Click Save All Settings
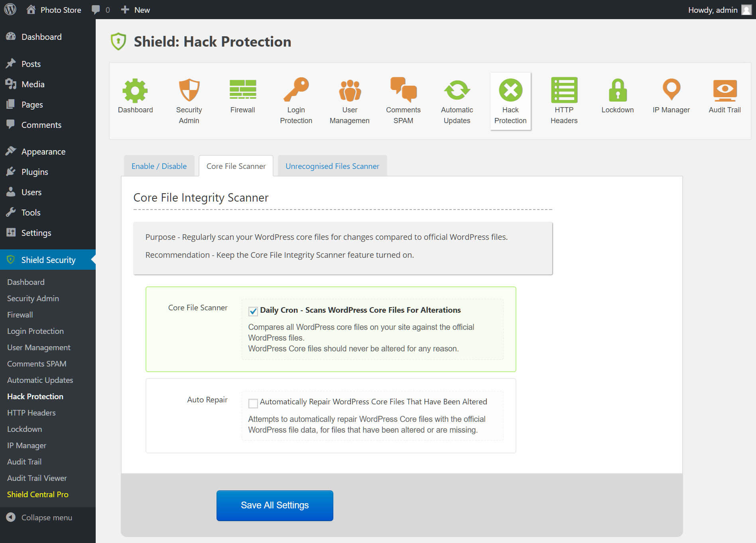 tap(274, 505)
